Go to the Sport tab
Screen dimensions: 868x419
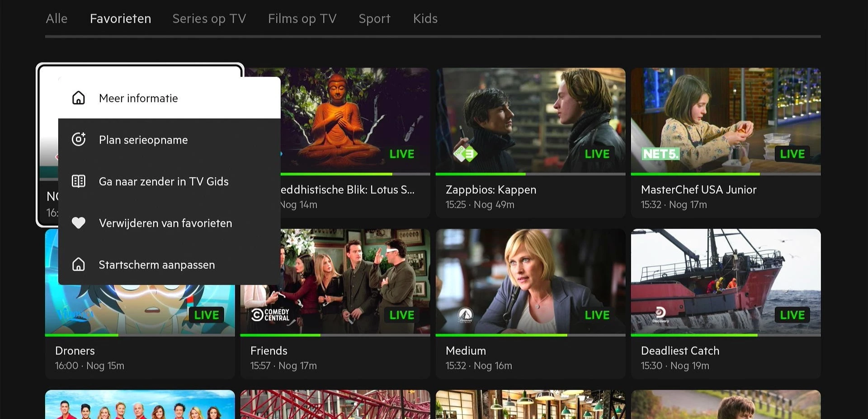click(x=374, y=19)
